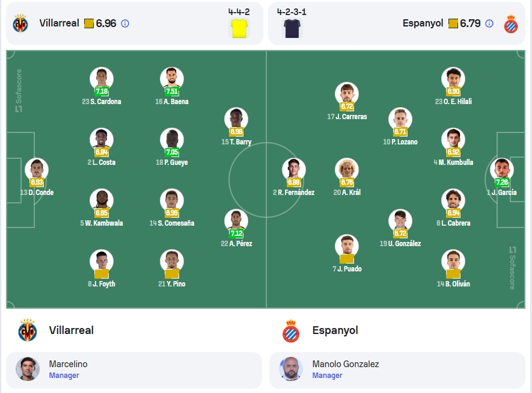Click A. Pérez's green 7.12 rating badge
The image size is (532, 393).
coord(236,234)
